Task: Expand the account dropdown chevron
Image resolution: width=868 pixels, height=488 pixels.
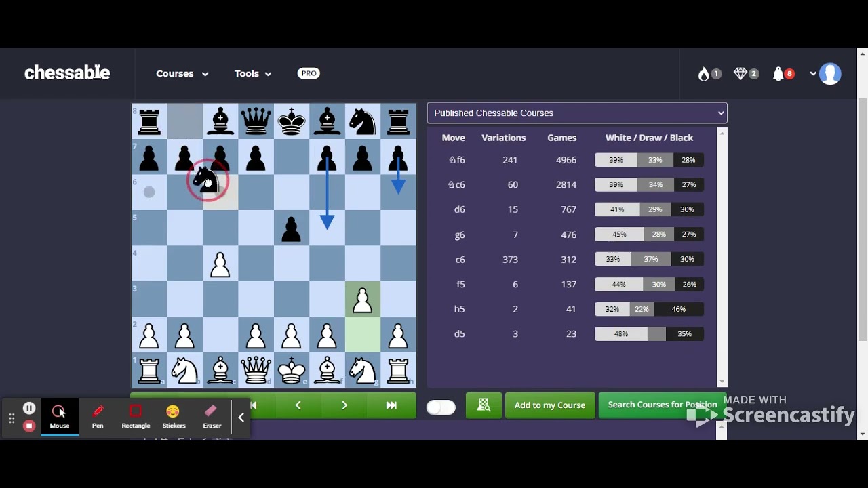Action: coord(813,74)
